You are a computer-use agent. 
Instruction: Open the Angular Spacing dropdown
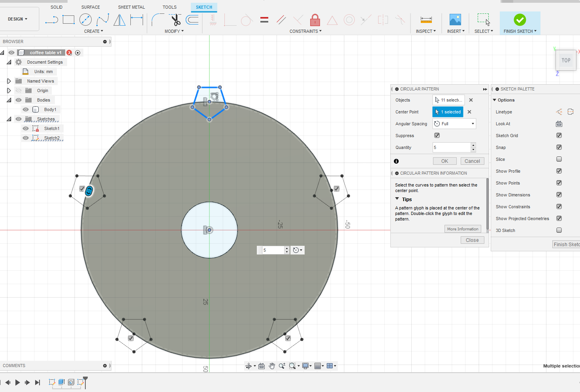pos(454,124)
